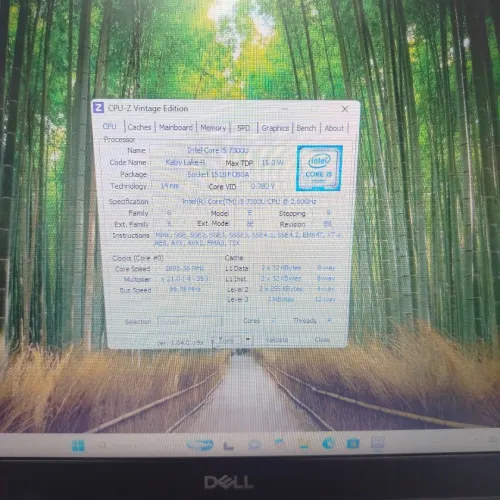
Task: Click the processor name 'Intel Core i5 7300U'
Action: tap(218, 150)
